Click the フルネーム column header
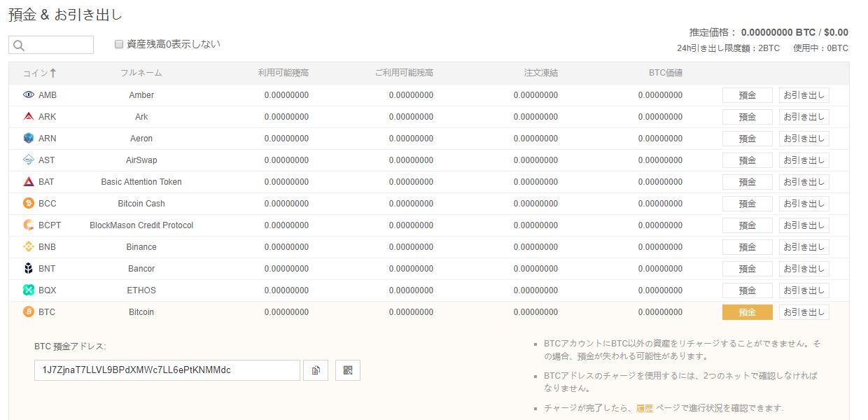This screenshot has width=868, height=420. point(141,73)
